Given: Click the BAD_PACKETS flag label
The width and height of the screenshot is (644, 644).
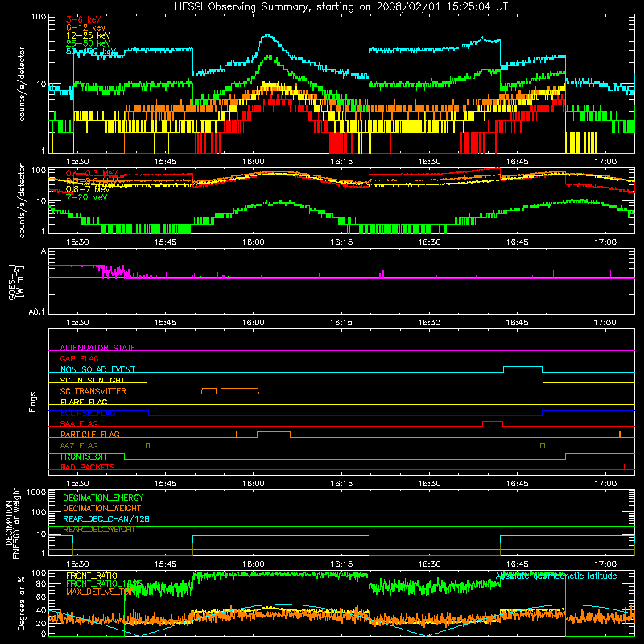Looking at the screenshot, I should coord(88,467).
